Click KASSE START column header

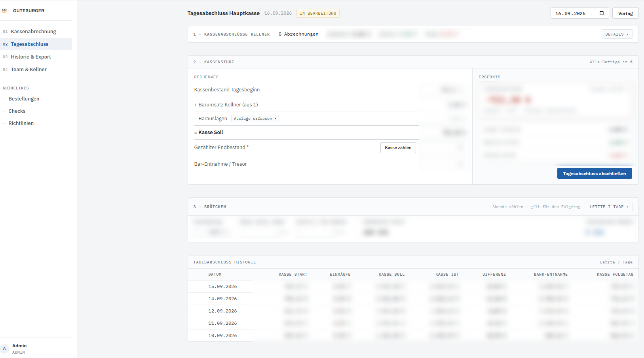coord(293,274)
